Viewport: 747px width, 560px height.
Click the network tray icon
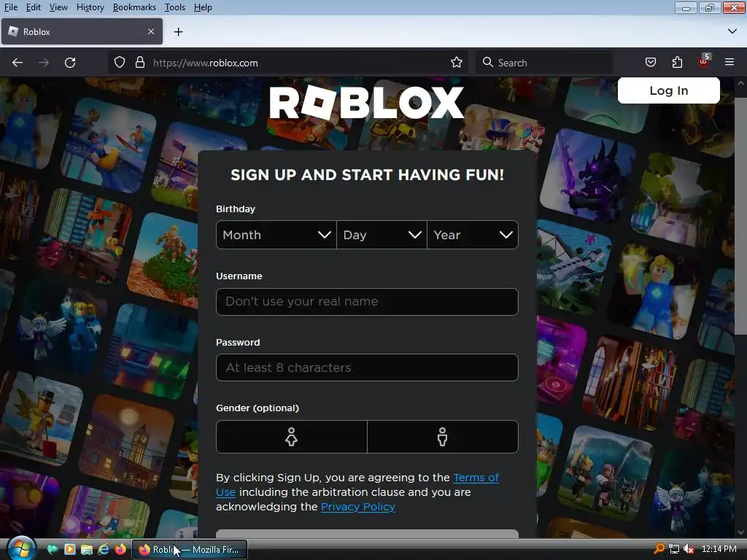(x=674, y=549)
